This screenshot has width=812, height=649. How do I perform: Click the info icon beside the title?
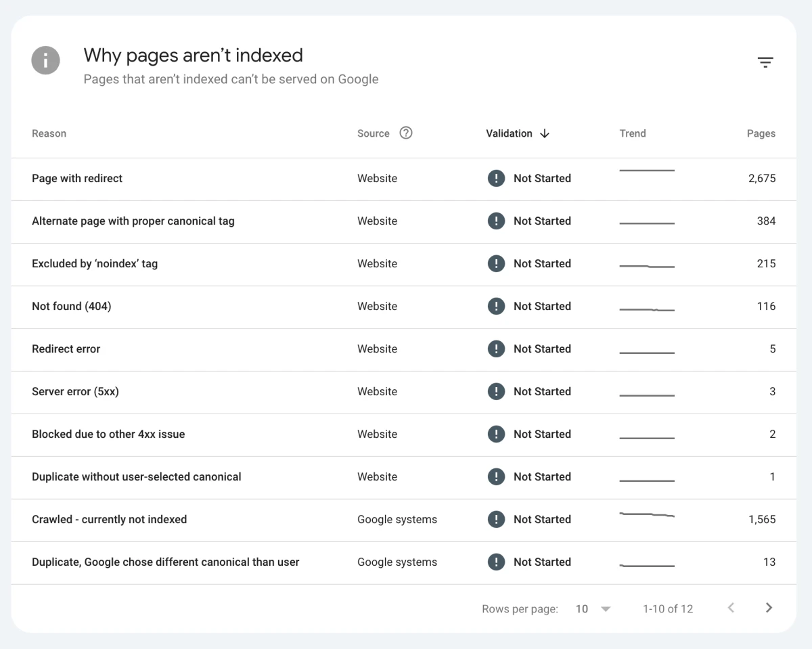tap(45, 60)
